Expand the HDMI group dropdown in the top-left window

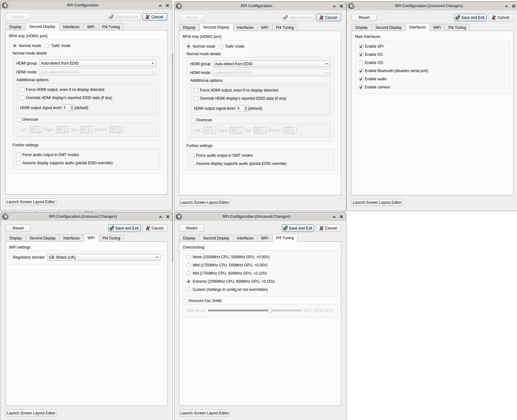click(98, 63)
